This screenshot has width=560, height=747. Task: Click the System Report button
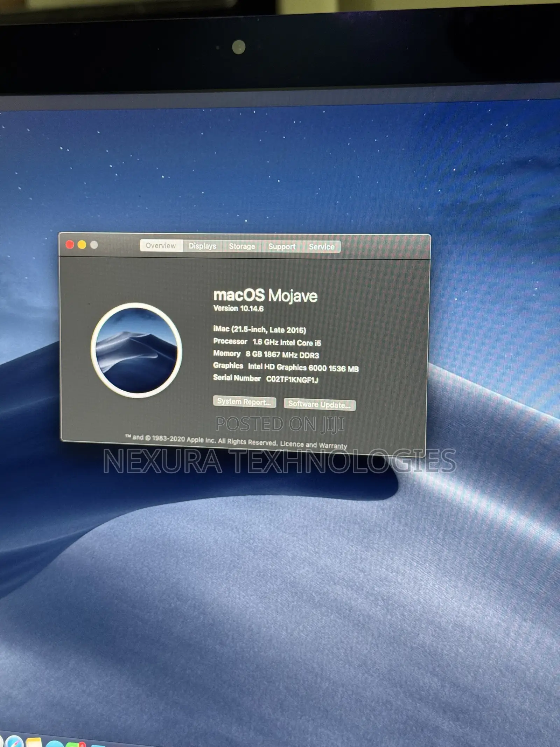(x=244, y=402)
